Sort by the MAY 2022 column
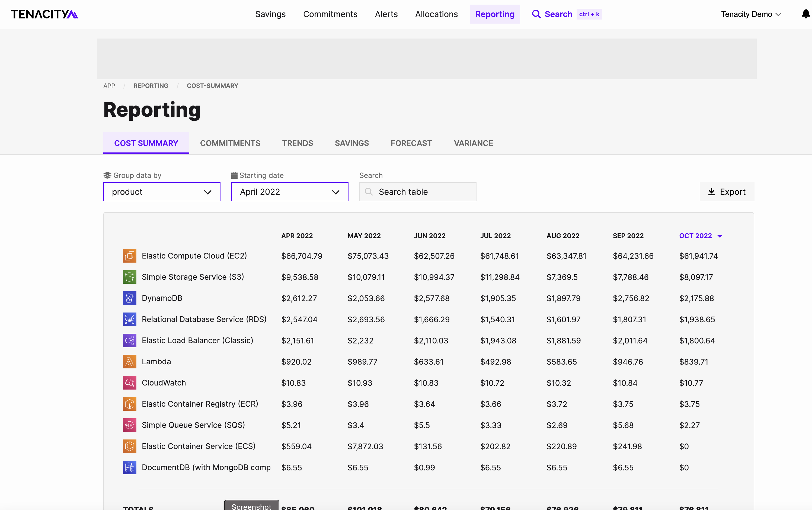 click(x=364, y=236)
